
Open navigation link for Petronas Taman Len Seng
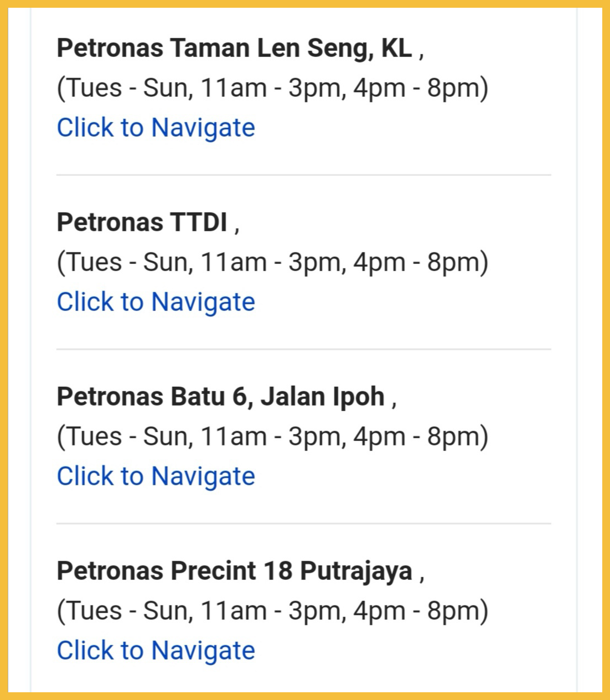click(156, 128)
